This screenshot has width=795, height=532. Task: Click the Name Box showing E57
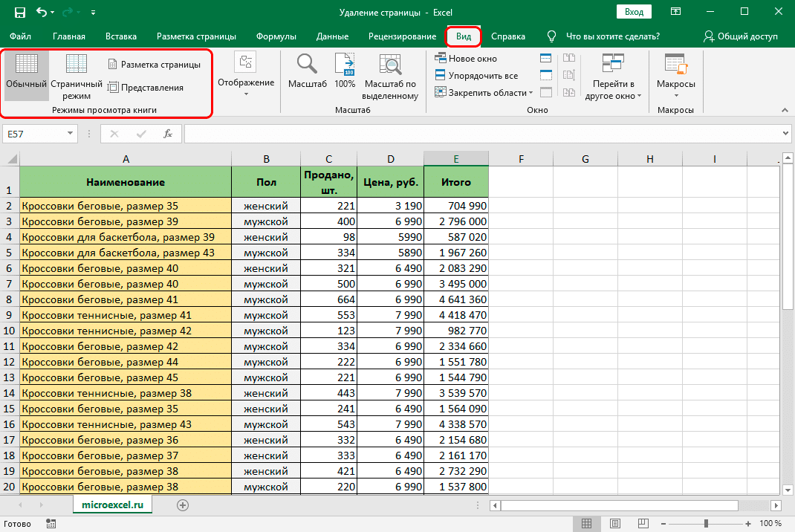click(x=33, y=134)
